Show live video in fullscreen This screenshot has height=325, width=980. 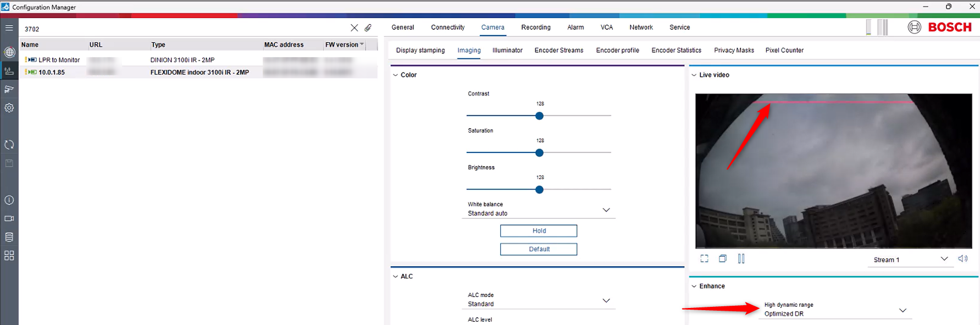pyautogui.click(x=704, y=258)
